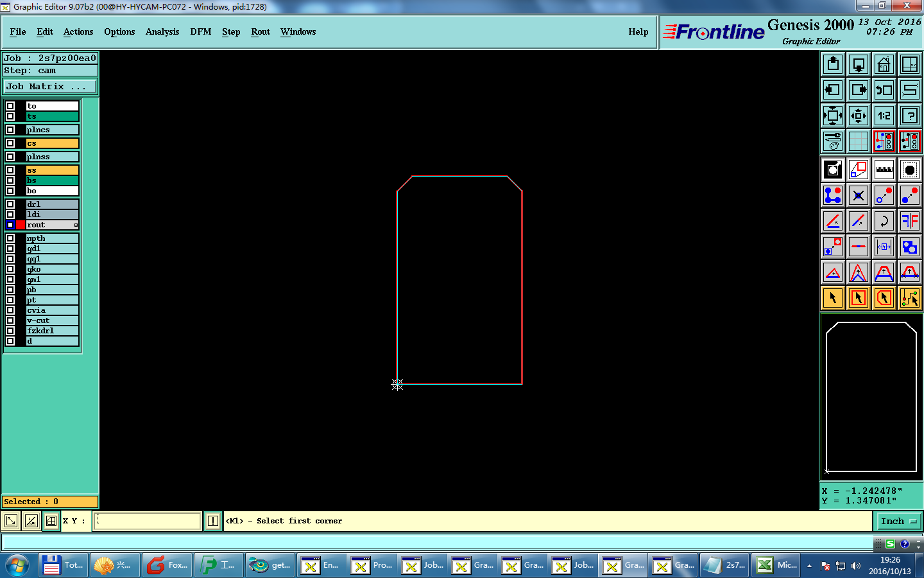Click the pan down arrow icon
Viewport: 924px width, 578px height.
[x=859, y=64]
